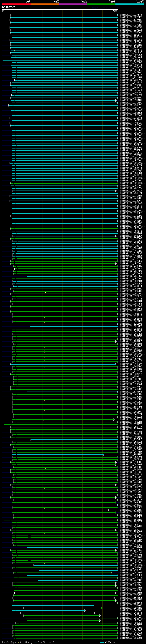Click the BB908747 query title
The image size is (146, 644).
click(x=8, y=7)
